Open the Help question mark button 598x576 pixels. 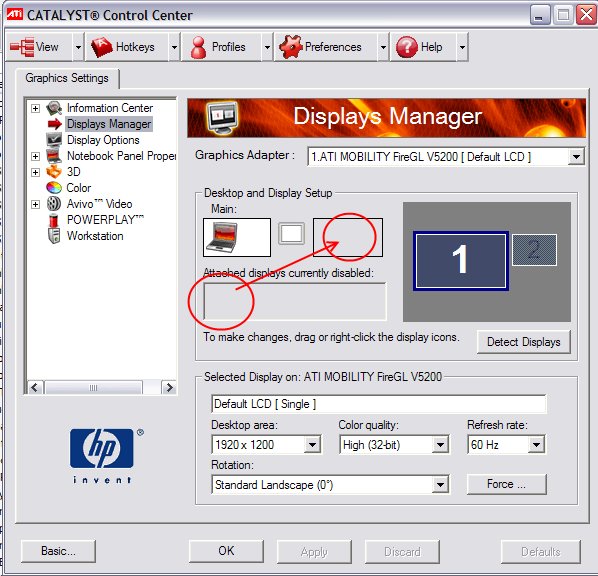click(x=423, y=47)
